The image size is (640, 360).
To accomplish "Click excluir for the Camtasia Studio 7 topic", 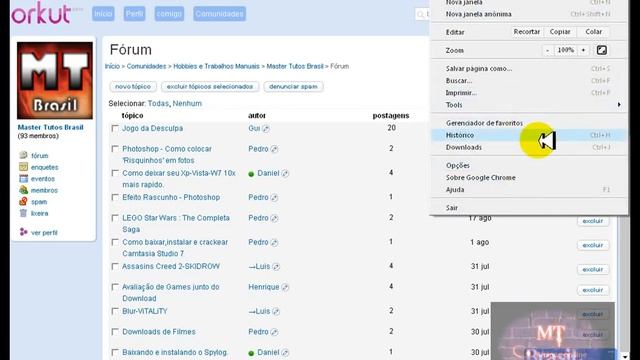I will click(x=593, y=245).
